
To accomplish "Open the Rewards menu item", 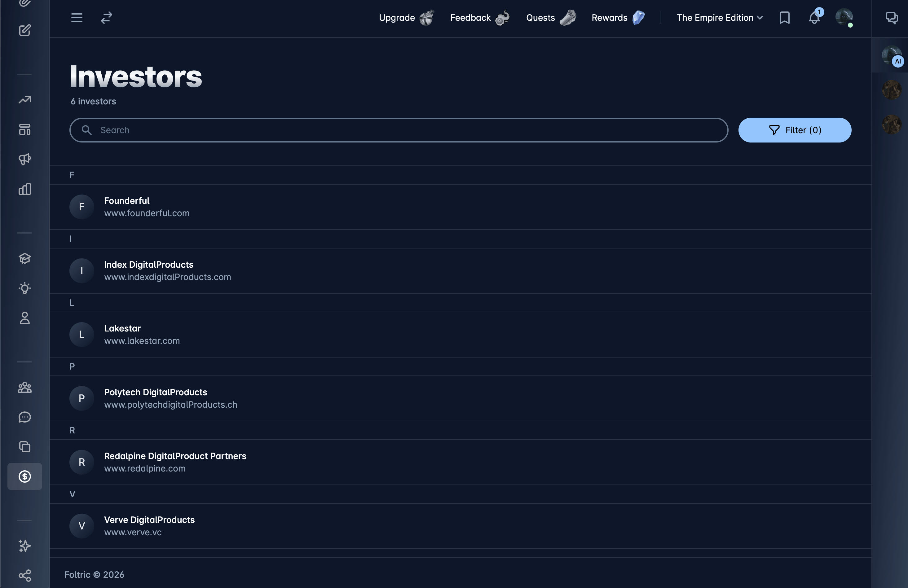I will tap(618, 18).
